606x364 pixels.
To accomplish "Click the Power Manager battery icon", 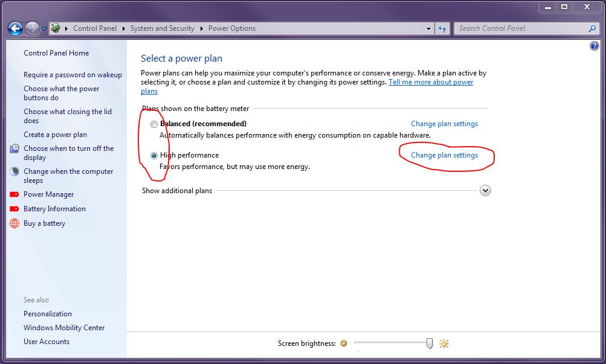I will click(15, 194).
